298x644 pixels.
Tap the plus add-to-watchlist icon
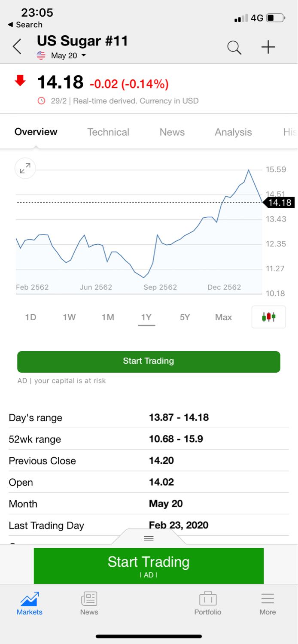[x=268, y=47]
